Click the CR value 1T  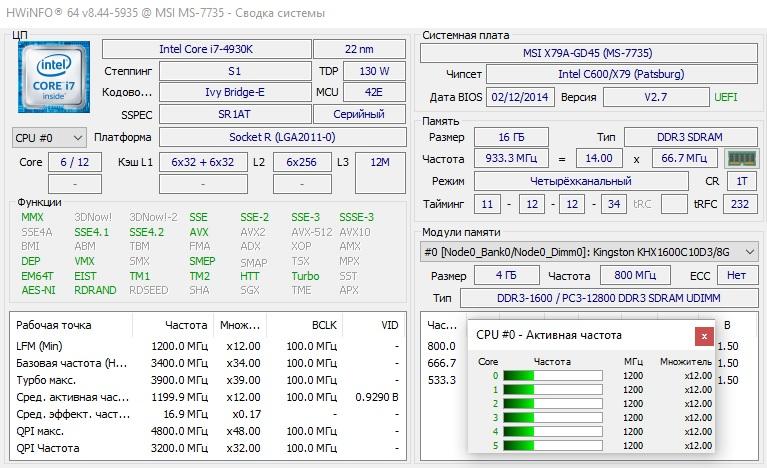pyautogui.click(x=742, y=181)
